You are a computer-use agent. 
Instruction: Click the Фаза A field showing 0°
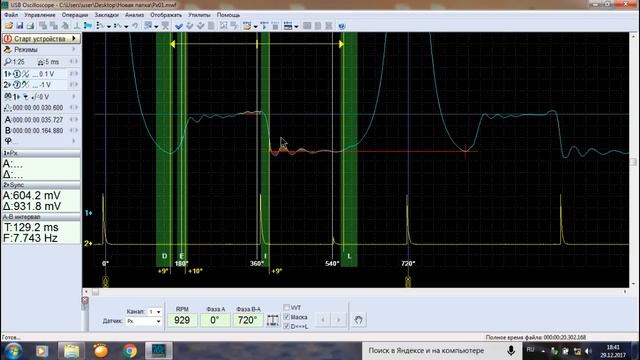click(x=215, y=320)
